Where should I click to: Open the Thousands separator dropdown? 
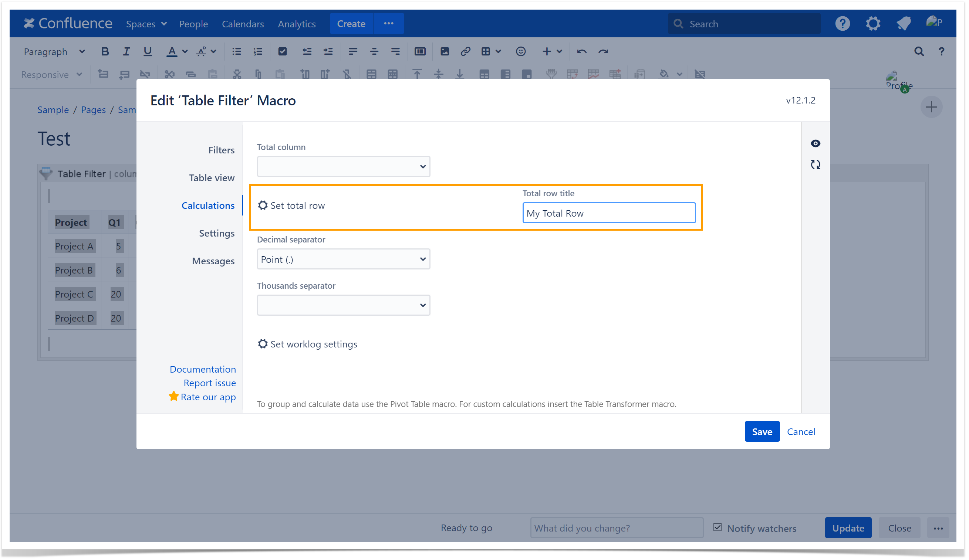[343, 305]
